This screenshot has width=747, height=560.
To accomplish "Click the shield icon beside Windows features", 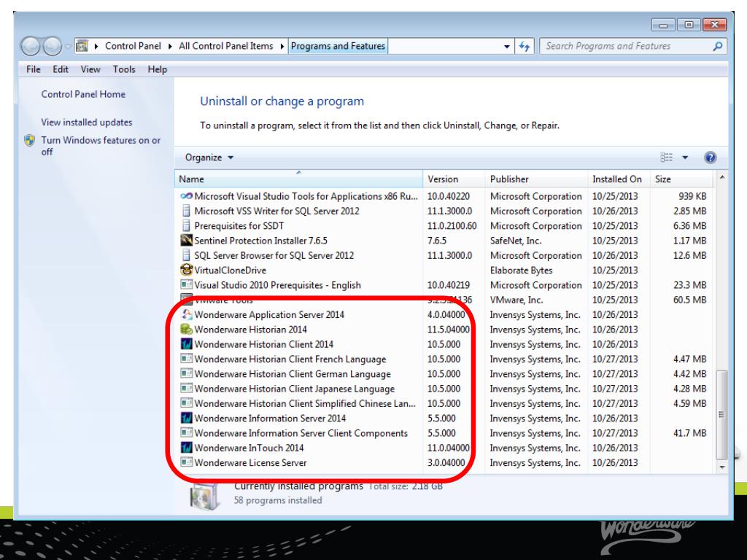I will coord(29,141).
